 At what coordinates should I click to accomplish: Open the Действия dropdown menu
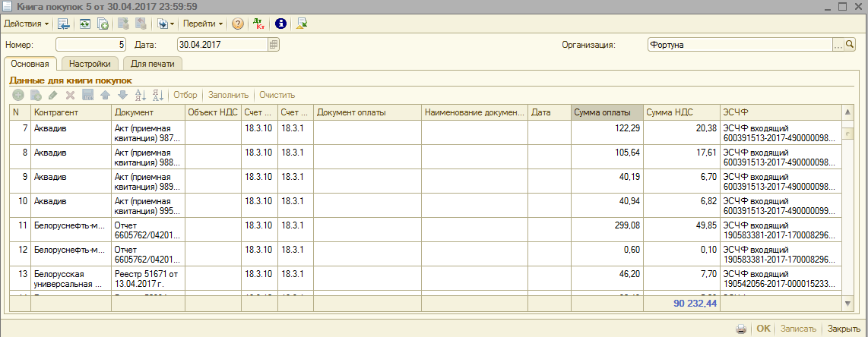27,24
